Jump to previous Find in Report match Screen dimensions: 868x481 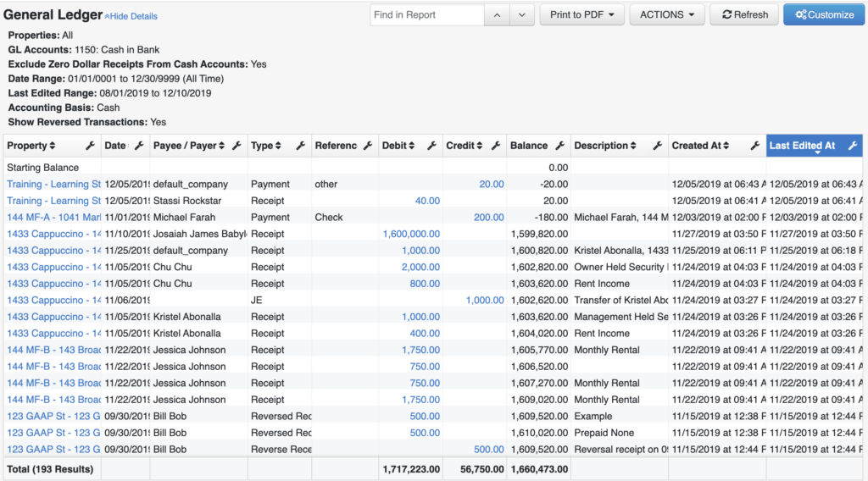pyautogui.click(x=497, y=15)
